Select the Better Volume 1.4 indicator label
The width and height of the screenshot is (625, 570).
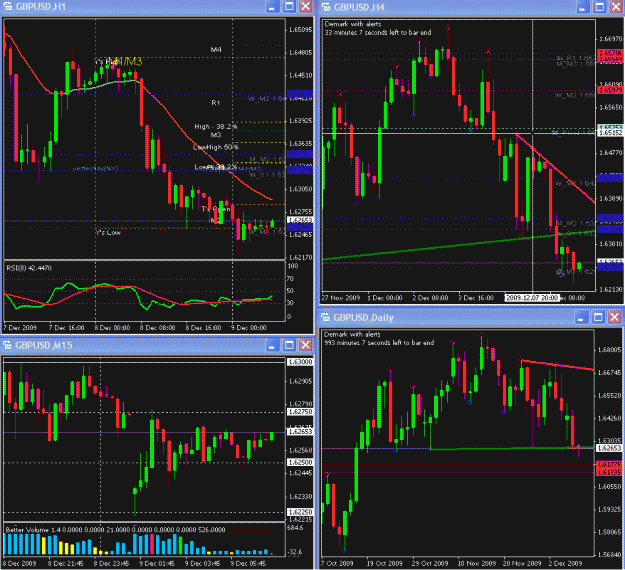pos(116,530)
